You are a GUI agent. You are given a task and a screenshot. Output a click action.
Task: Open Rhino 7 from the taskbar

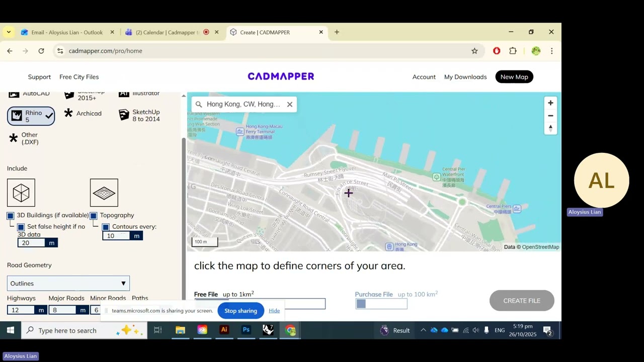(268, 330)
